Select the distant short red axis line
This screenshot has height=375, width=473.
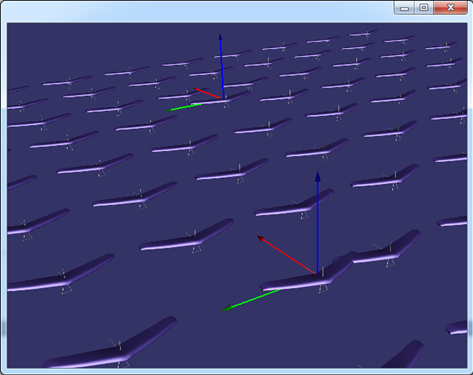pos(208,93)
